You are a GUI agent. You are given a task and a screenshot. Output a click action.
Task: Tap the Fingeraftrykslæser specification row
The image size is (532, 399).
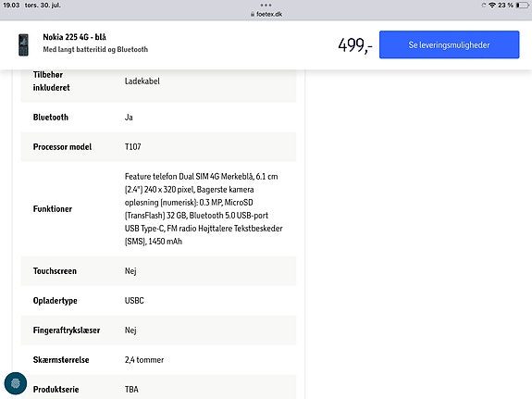coord(158,330)
